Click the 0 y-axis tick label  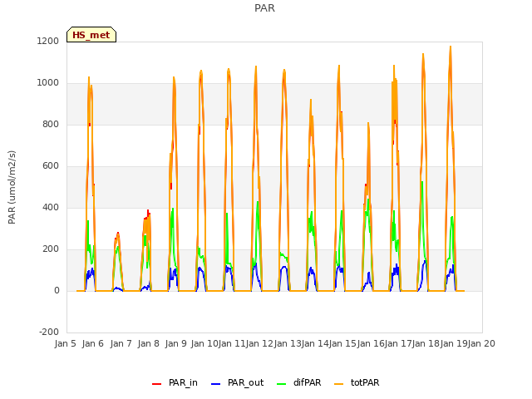tap(57, 291)
